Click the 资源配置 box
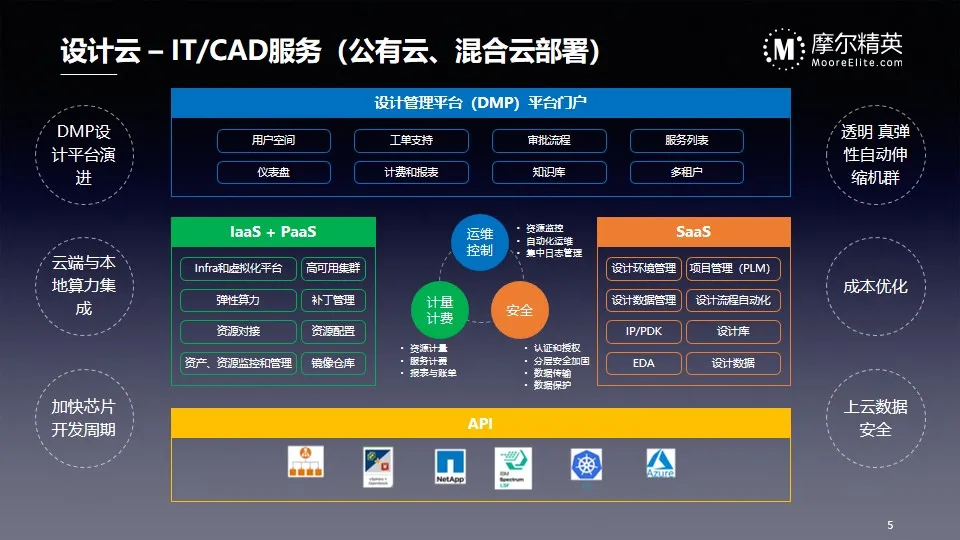 coord(333,331)
